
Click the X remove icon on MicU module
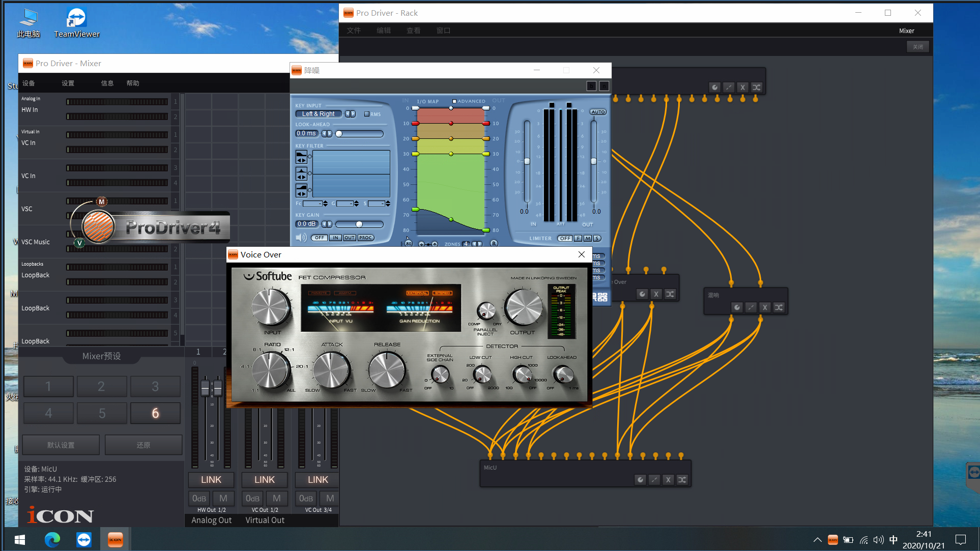(668, 480)
